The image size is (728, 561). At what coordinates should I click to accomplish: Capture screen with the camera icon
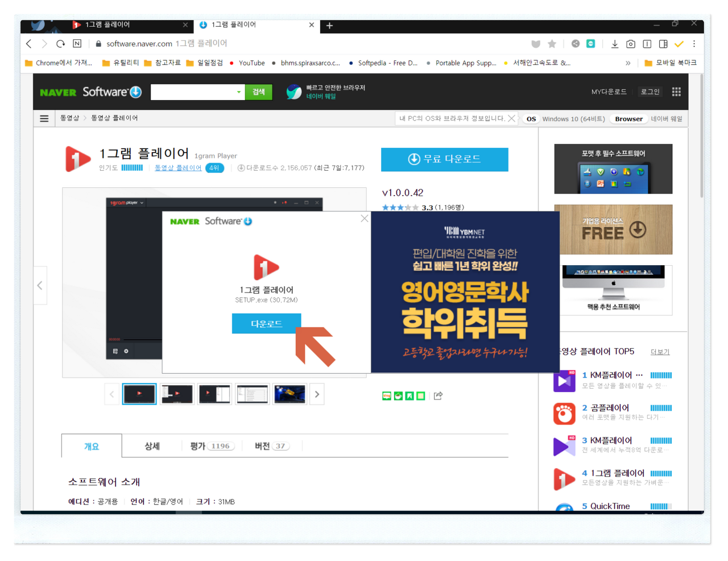(631, 44)
